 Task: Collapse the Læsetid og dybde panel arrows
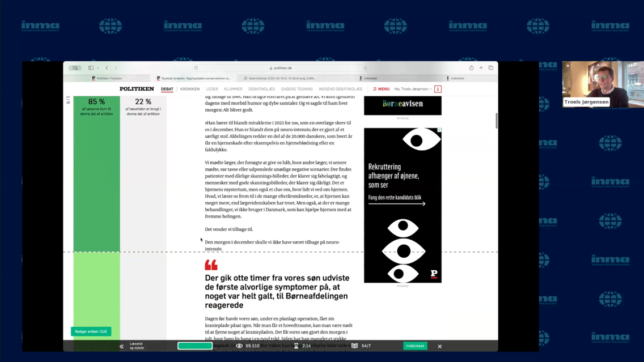click(x=121, y=346)
